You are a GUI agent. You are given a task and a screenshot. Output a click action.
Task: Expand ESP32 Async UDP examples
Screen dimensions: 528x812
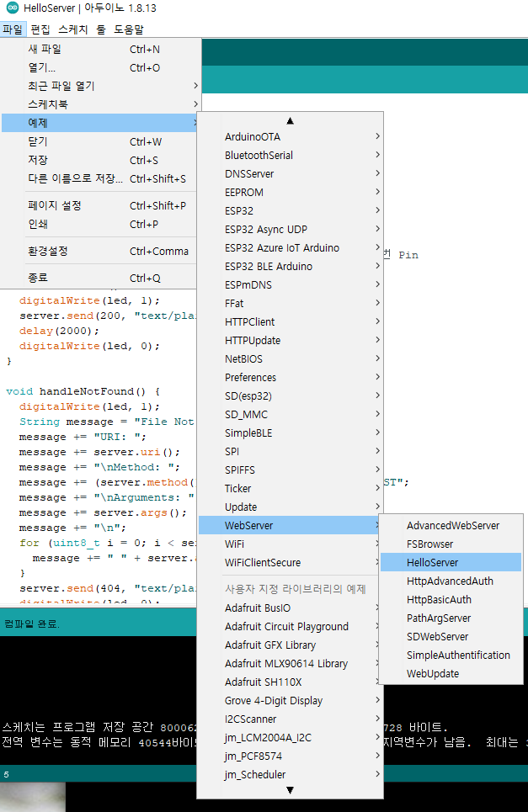(291, 230)
